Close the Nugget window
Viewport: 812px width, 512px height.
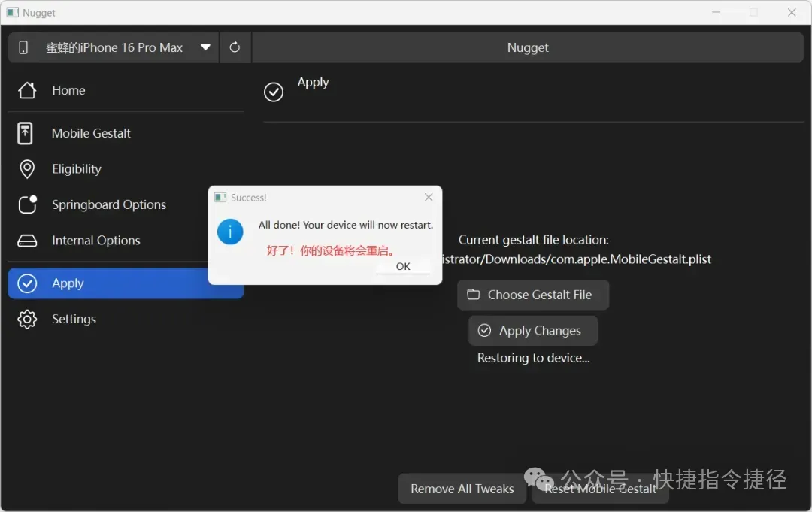[792, 13]
